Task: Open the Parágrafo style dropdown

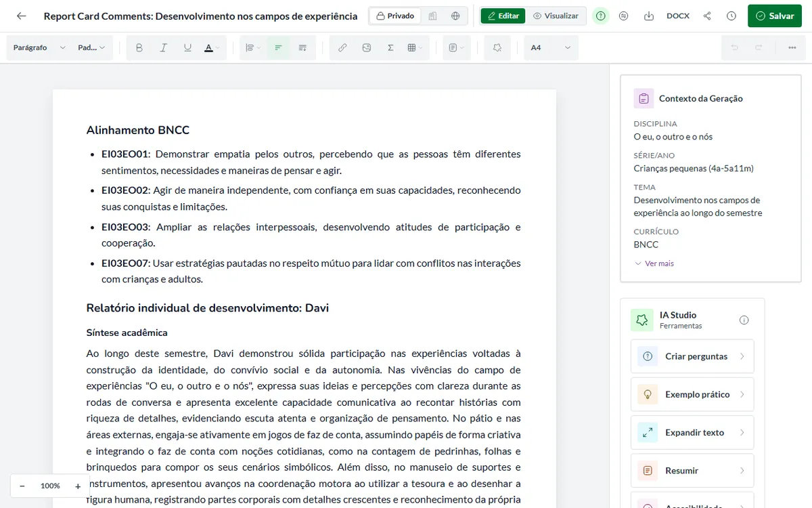Action: click(x=39, y=48)
